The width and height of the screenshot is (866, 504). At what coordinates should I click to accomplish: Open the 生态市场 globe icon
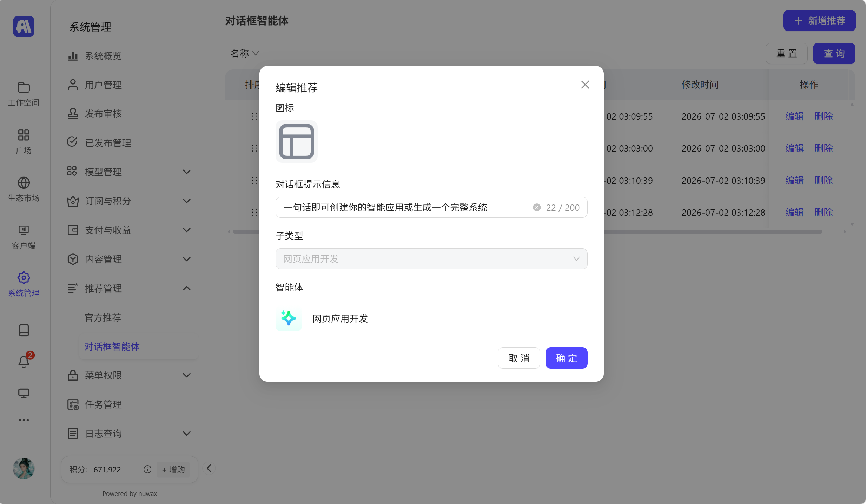tap(24, 183)
